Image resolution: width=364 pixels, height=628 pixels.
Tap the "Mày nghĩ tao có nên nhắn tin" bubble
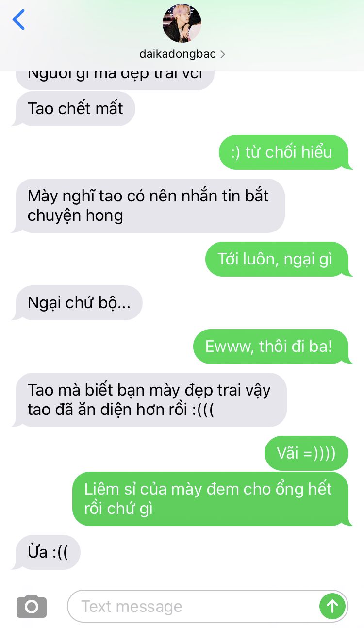coord(149,206)
